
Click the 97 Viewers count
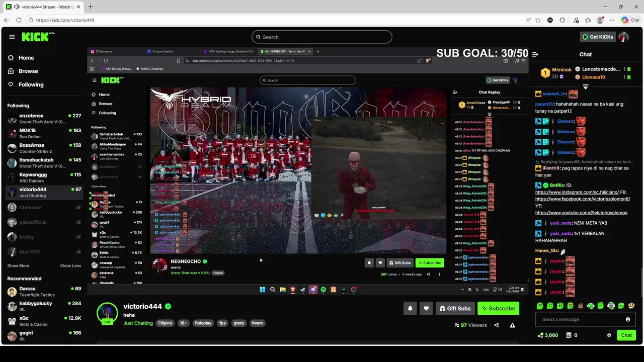(x=471, y=325)
